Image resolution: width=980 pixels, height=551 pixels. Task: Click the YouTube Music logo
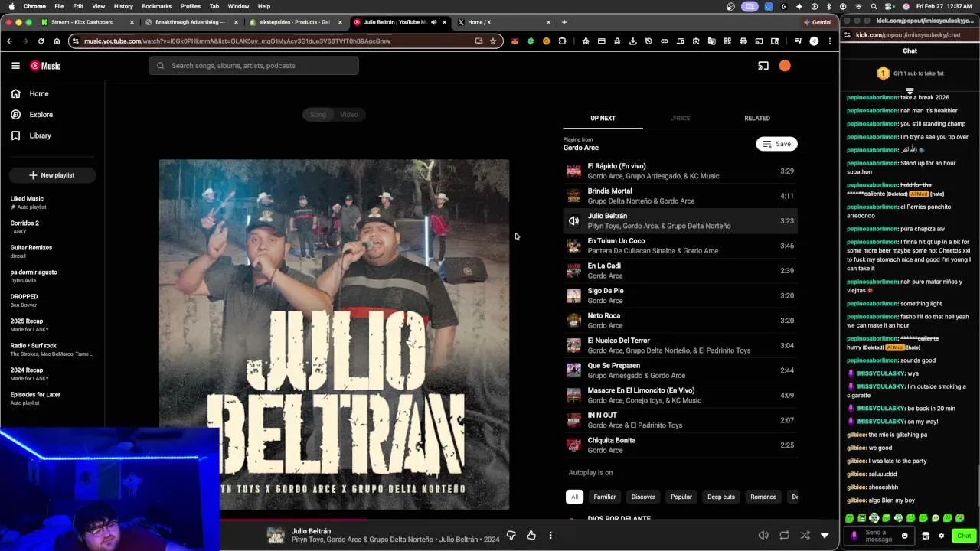tap(45, 66)
